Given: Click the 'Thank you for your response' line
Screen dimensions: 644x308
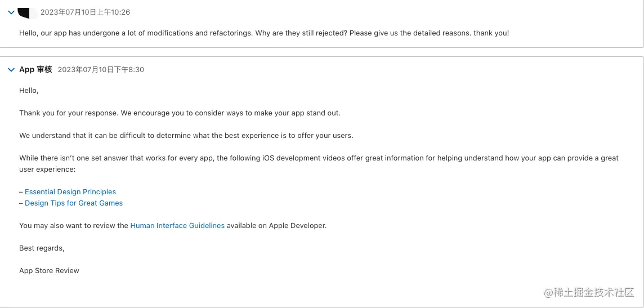Looking at the screenshot, I should click(x=180, y=113).
